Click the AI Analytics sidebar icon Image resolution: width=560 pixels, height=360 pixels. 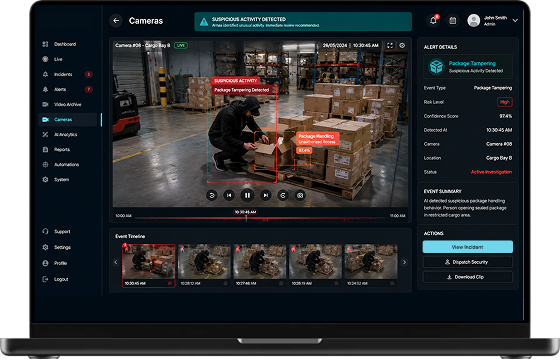pos(45,135)
